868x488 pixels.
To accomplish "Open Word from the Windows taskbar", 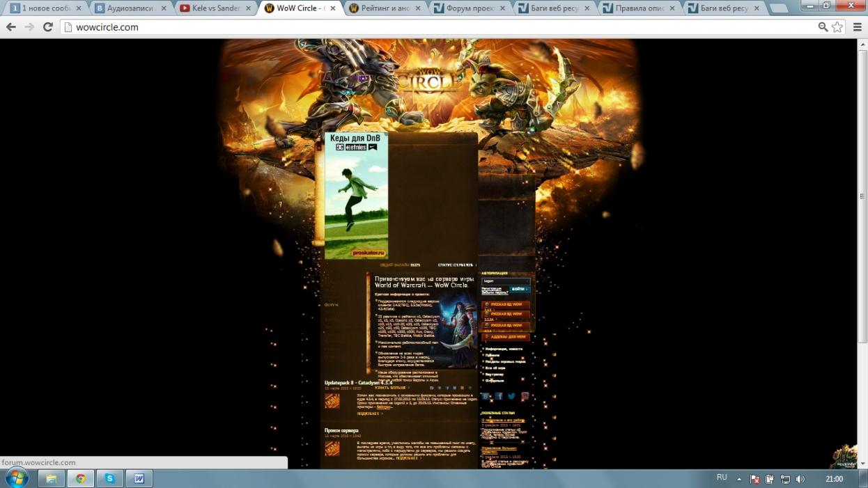I will [x=139, y=478].
